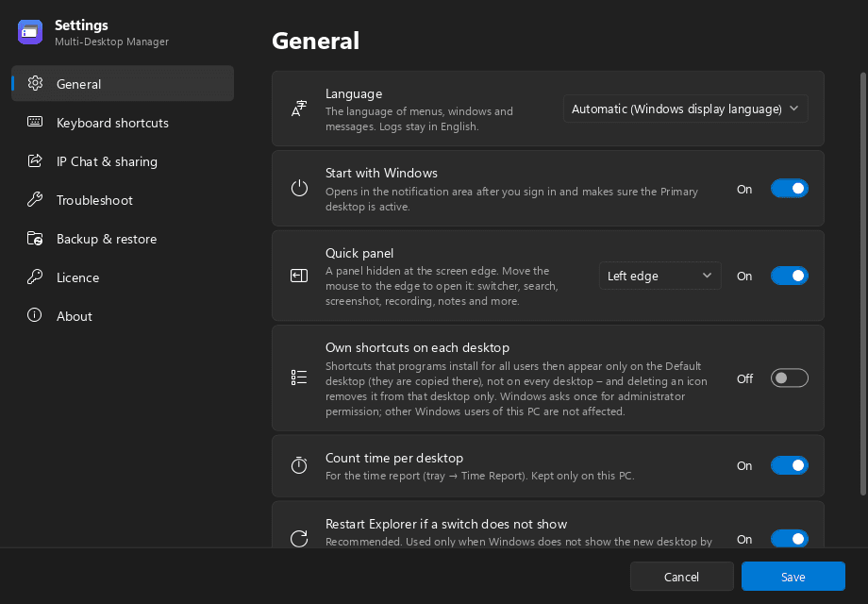The height and width of the screenshot is (604, 868).
Task: Click the Restart Explorer refresh icon
Action: [299, 538]
